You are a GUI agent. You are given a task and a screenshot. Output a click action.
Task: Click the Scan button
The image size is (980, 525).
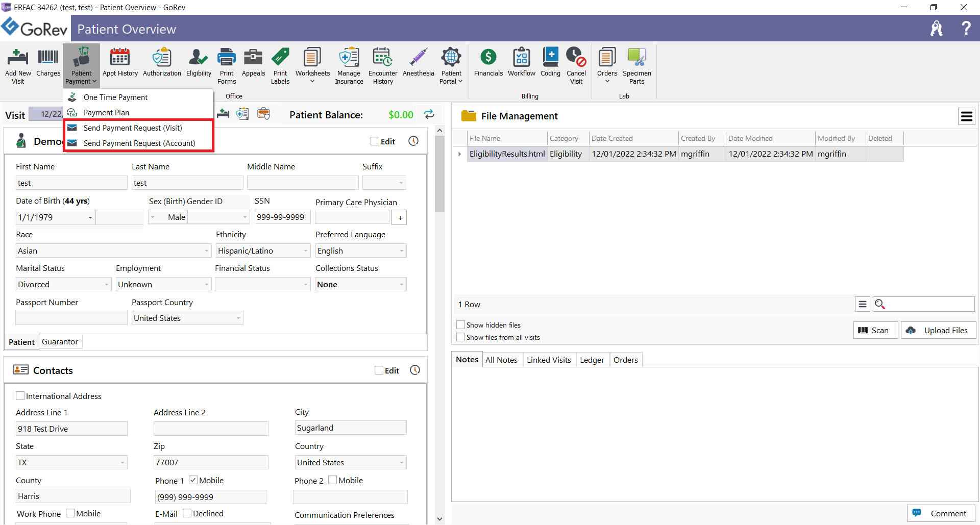click(x=875, y=330)
